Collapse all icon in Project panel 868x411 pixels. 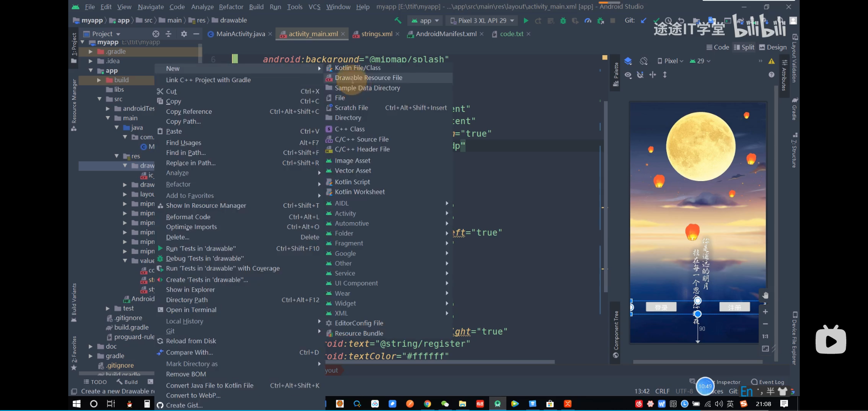pyautogui.click(x=169, y=34)
